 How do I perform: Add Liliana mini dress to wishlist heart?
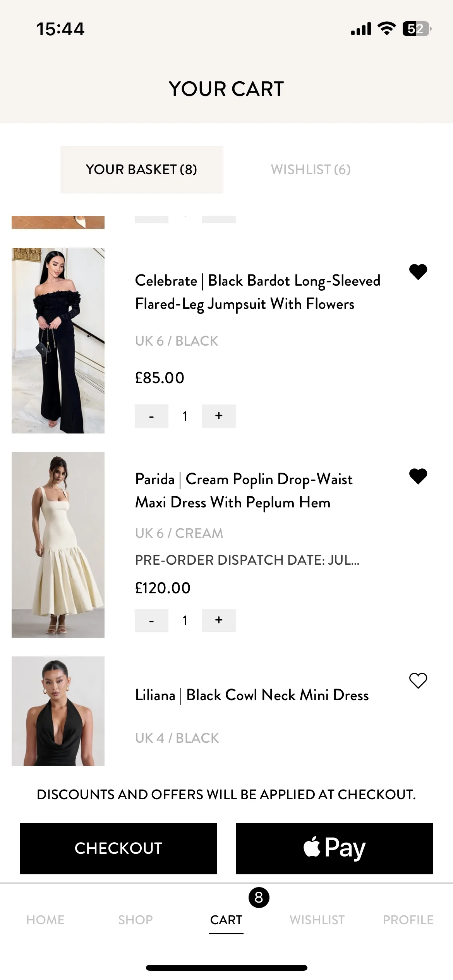pyautogui.click(x=418, y=680)
